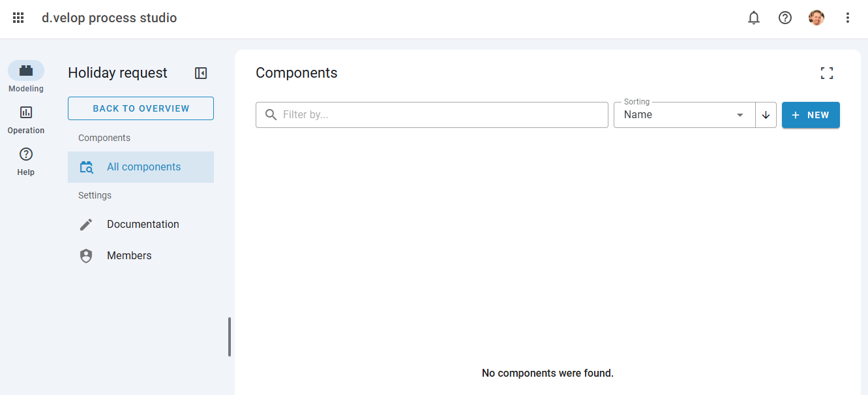Enter fullscreen mode for Components

[827, 73]
